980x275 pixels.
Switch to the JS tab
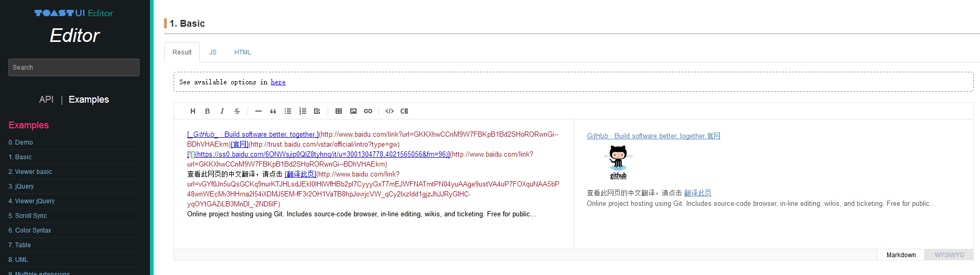213,52
